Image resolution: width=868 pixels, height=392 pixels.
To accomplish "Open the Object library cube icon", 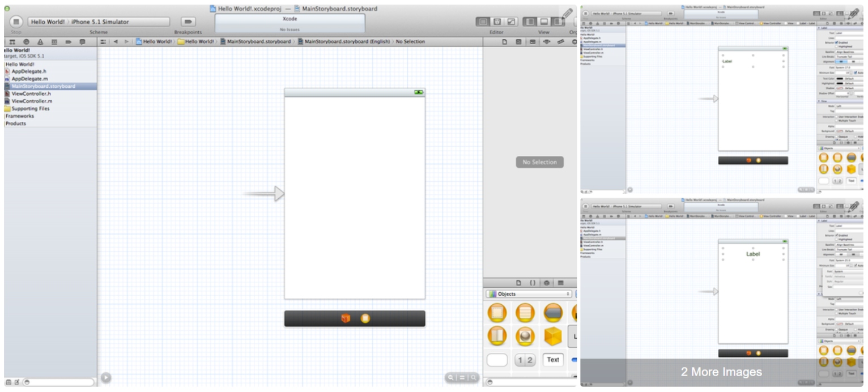I will click(547, 283).
